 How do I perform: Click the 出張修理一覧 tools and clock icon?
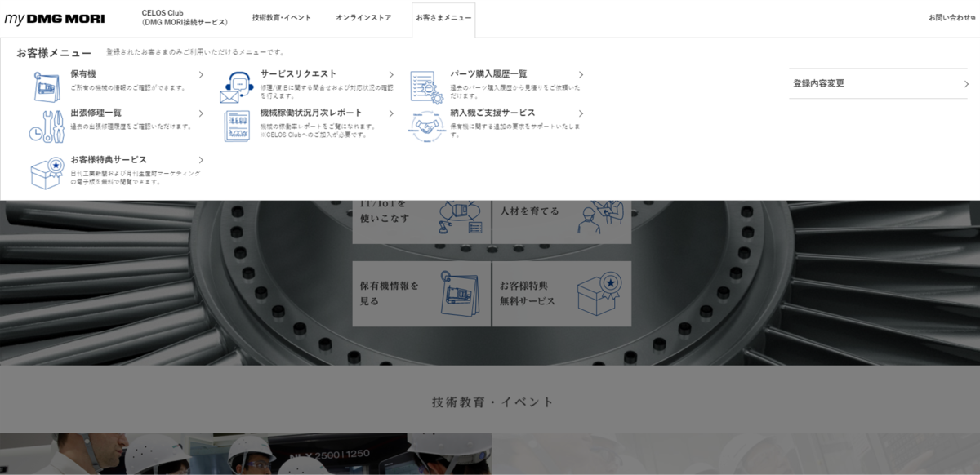46,124
